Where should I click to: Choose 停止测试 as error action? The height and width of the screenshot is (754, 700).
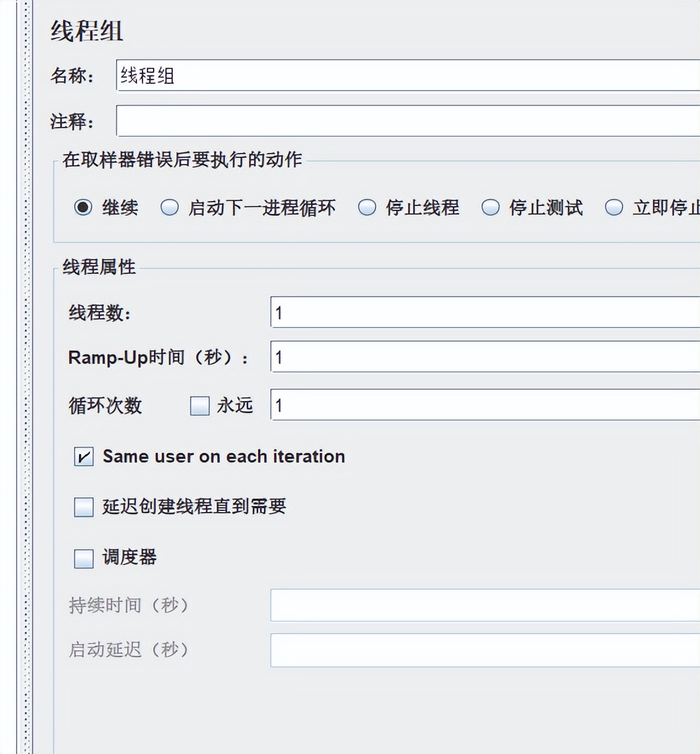point(490,208)
